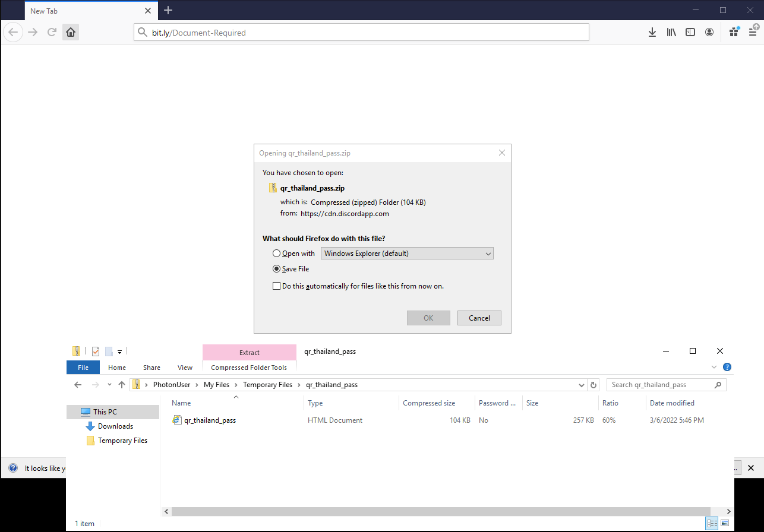Image resolution: width=764 pixels, height=532 pixels.
Task: Switch to the Share ribbon tab
Action: coord(151,368)
